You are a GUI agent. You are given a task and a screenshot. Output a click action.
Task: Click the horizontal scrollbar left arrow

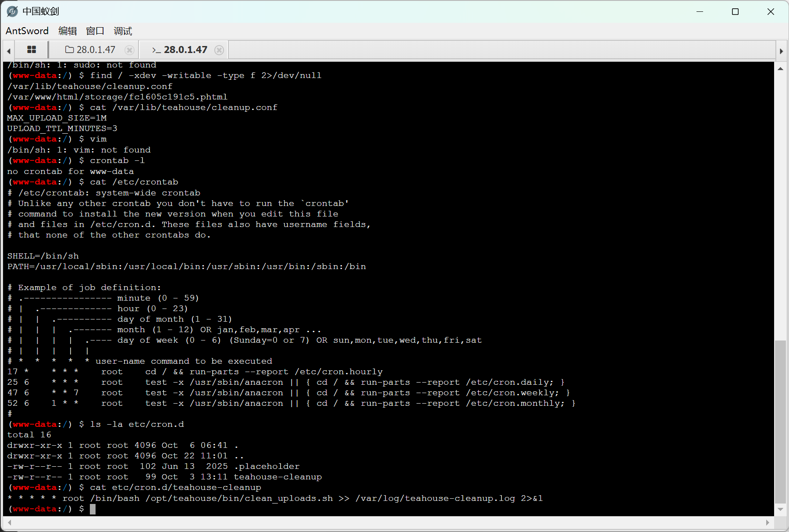[9, 522]
